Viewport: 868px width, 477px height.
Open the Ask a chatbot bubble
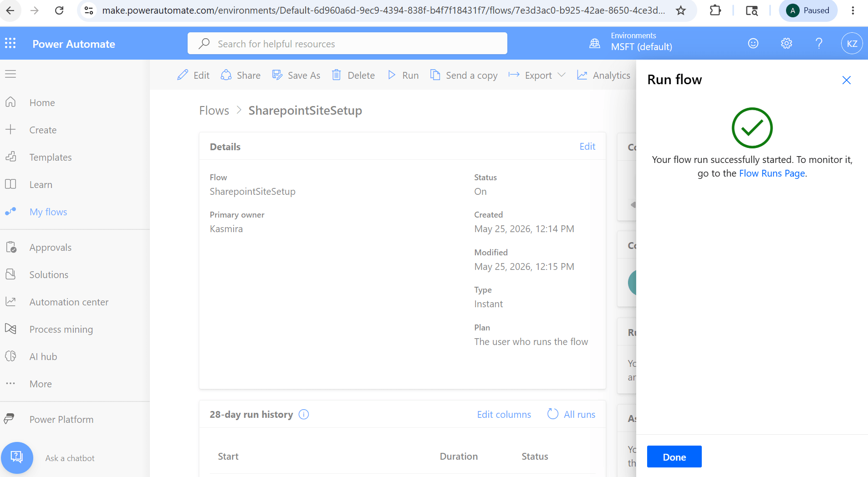click(17, 457)
